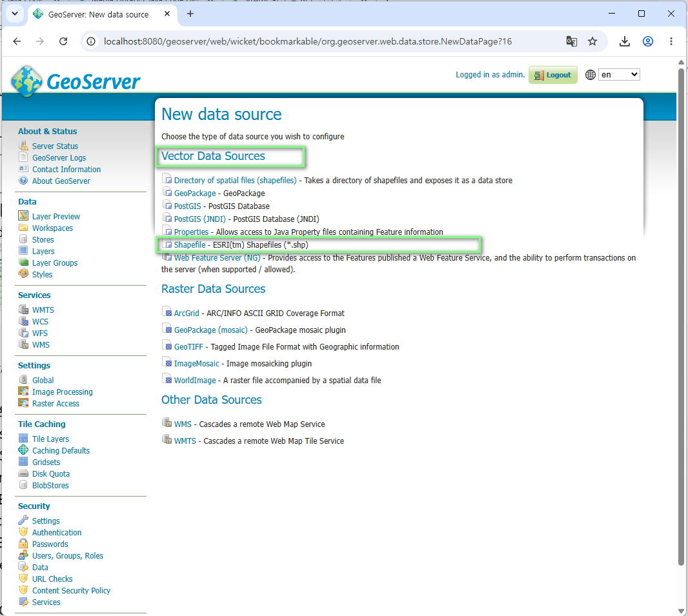Open Raster Access settings link
688x616 pixels.
56,403
